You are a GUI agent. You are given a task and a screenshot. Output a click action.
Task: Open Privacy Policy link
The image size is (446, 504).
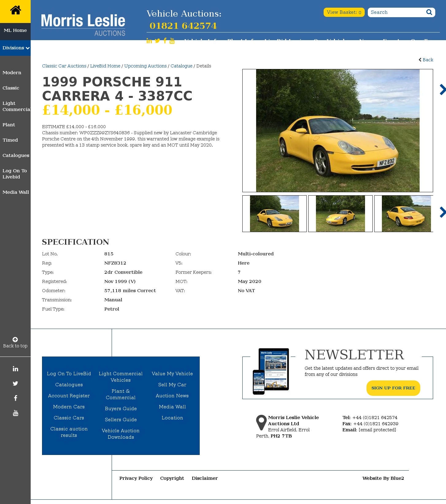(x=136, y=478)
